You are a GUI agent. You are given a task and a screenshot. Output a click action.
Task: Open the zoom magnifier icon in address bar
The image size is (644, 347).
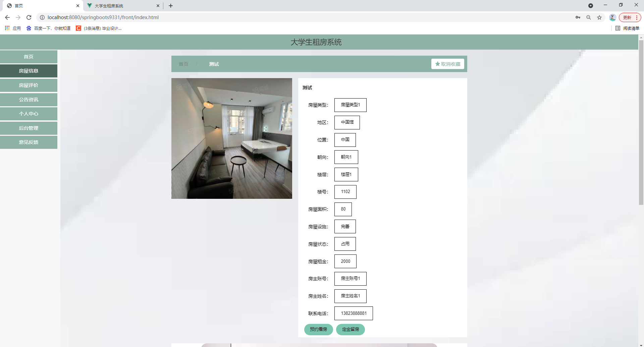[x=588, y=17]
